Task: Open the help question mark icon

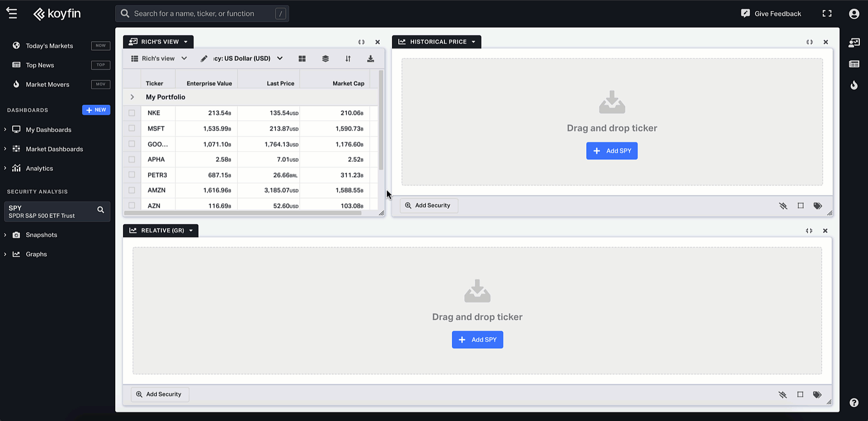Action: pyautogui.click(x=854, y=402)
